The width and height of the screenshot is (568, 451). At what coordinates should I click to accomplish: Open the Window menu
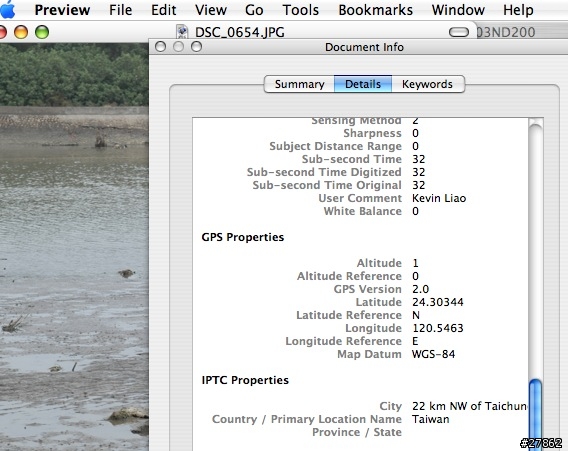(458, 10)
